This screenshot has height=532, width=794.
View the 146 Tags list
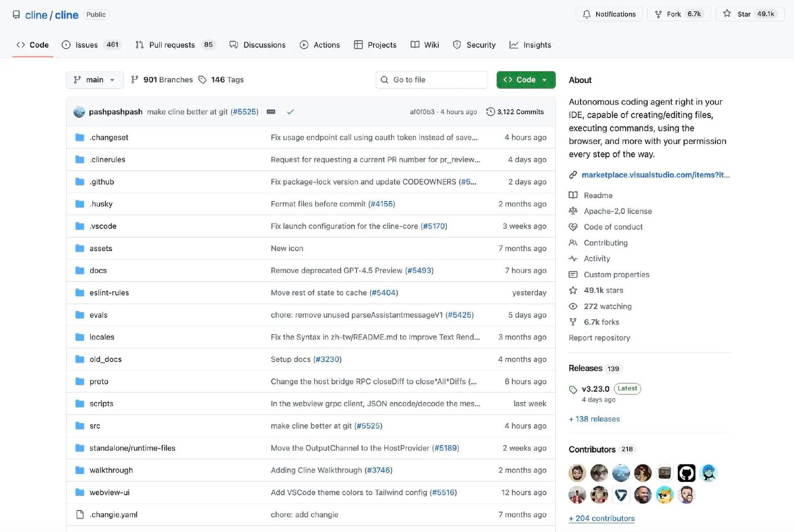pos(221,80)
